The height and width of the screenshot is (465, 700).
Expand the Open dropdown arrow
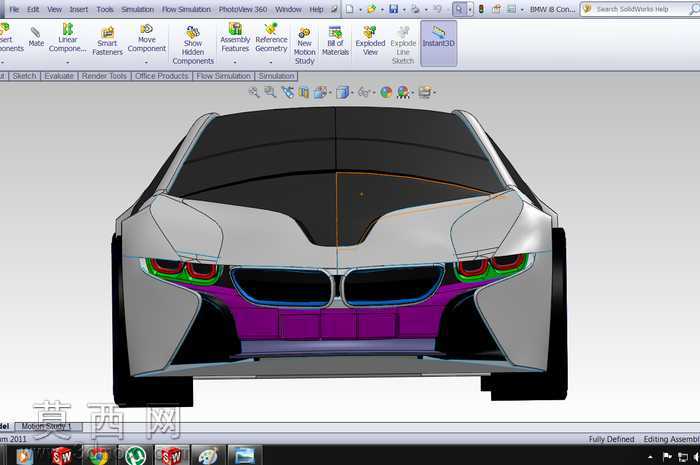click(x=382, y=9)
